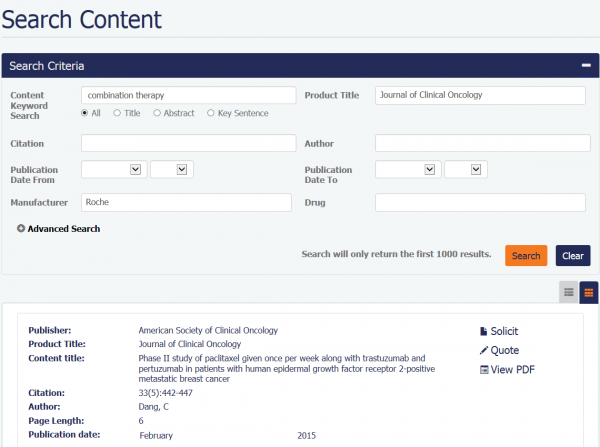The width and height of the screenshot is (600, 447).
Task: Expand Advanced Search plus icon
Action: coord(21,229)
